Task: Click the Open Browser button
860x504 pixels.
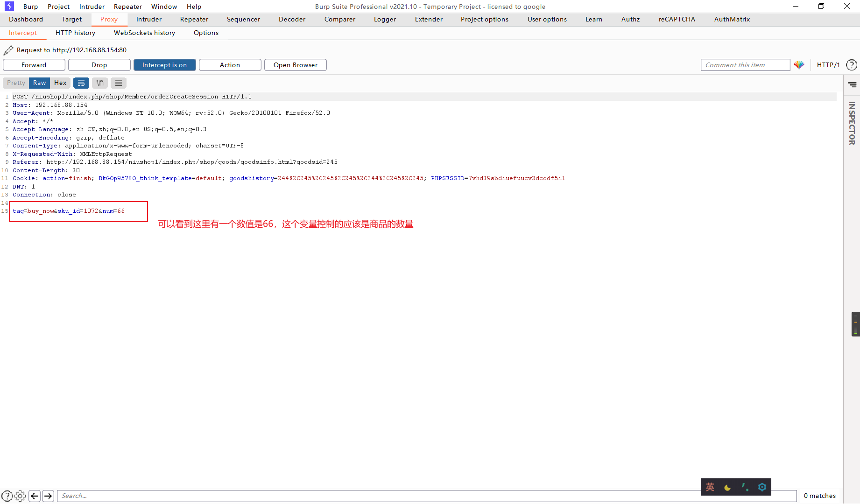Action: pyautogui.click(x=295, y=65)
